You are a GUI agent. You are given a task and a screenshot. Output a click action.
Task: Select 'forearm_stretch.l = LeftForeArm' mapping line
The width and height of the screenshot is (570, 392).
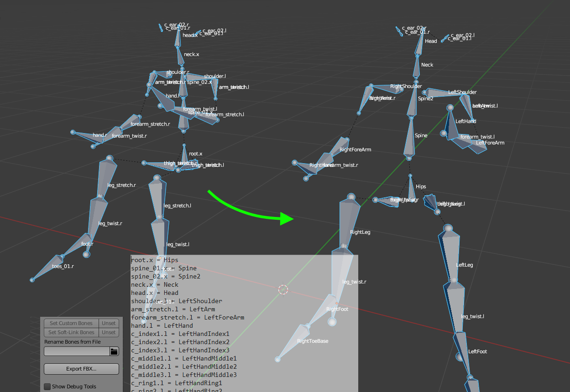[x=188, y=317]
